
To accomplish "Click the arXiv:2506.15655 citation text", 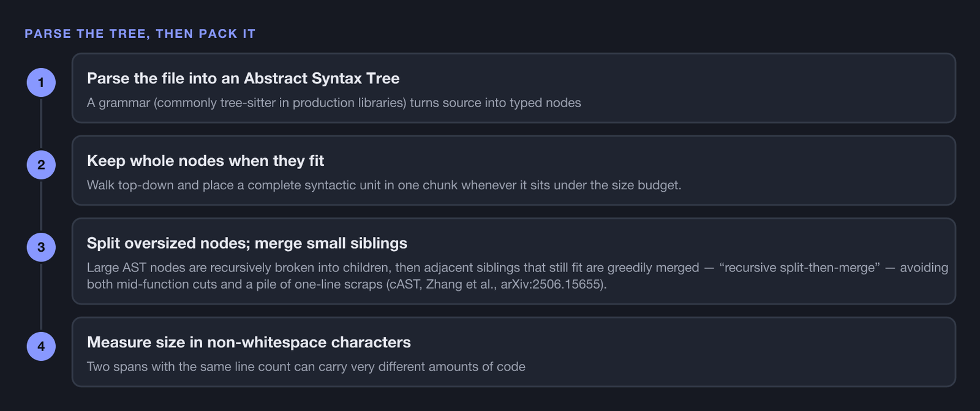I will (x=551, y=284).
